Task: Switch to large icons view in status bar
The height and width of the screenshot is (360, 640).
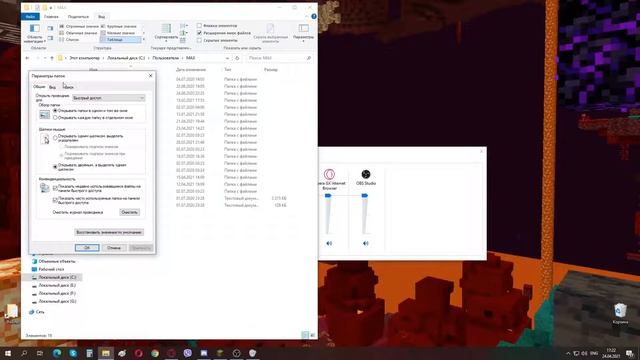Action: (x=312, y=335)
